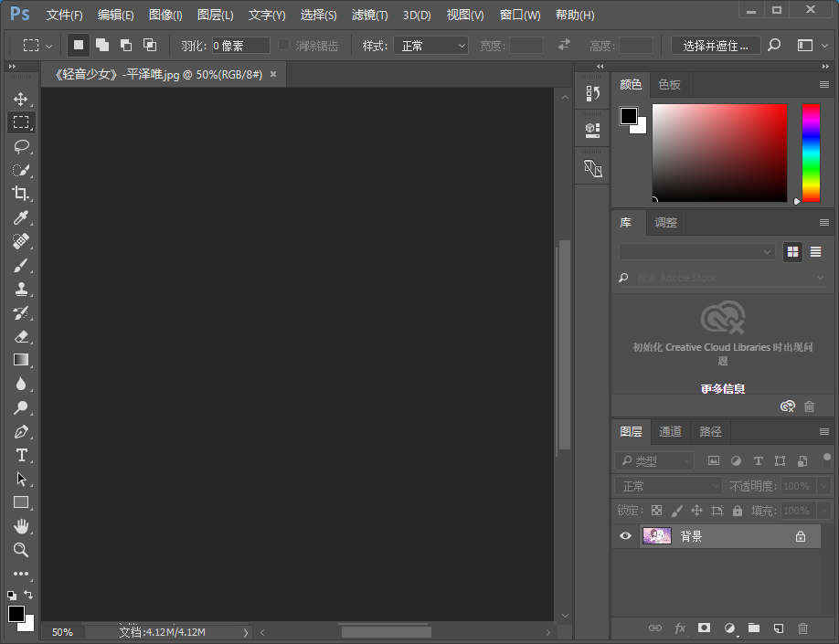This screenshot has width=839, height=644.
Task: Select the Brush tool
Action: pos(21,265)
